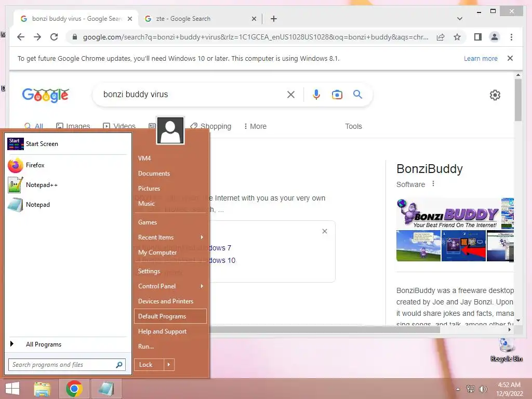Open Chrome's side panel icon
This screenshot has height=399, width=532.
pyautogui.click(x=478, y=37)
